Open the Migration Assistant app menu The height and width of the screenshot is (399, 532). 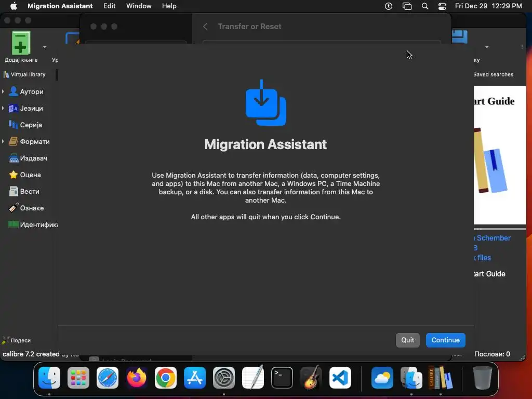click(x=60, y=6)
